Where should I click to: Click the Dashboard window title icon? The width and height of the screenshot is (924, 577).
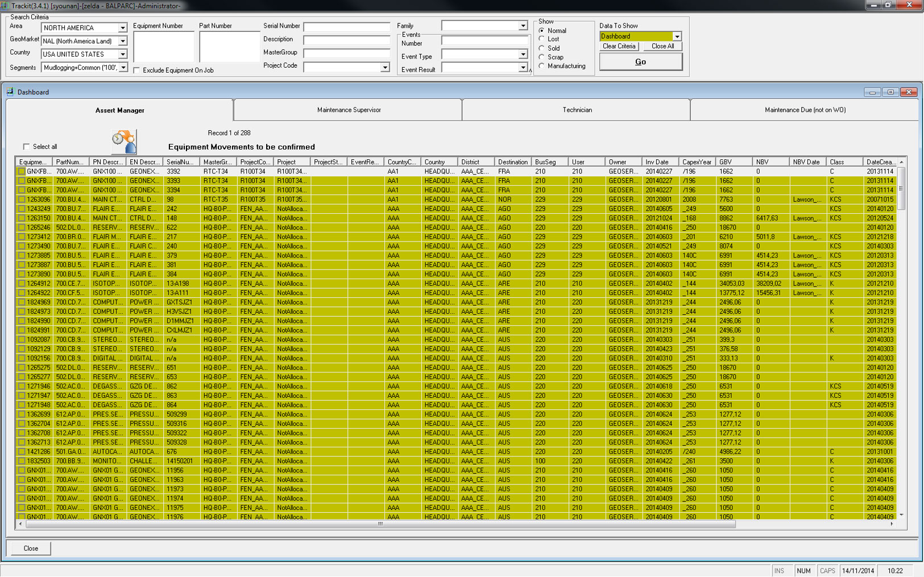[10, 92]
